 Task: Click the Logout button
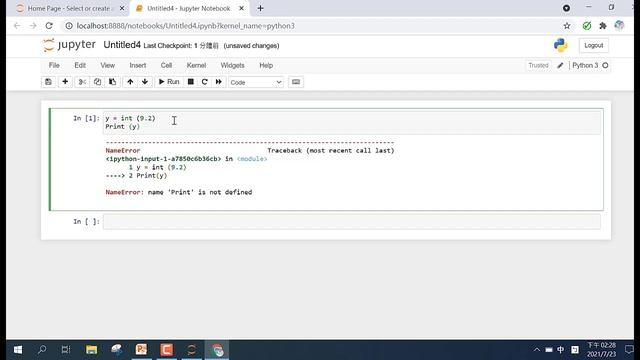pyautogui.click(x=593, y=45)
